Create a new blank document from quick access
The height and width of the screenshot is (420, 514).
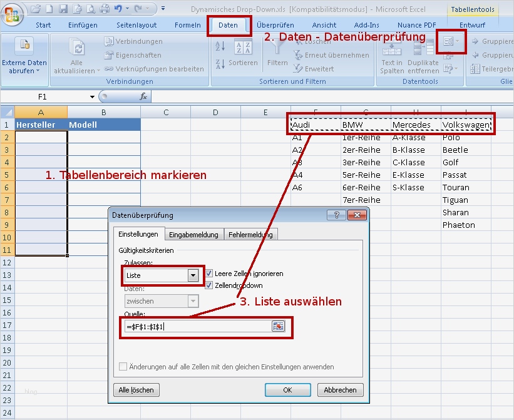49,9
